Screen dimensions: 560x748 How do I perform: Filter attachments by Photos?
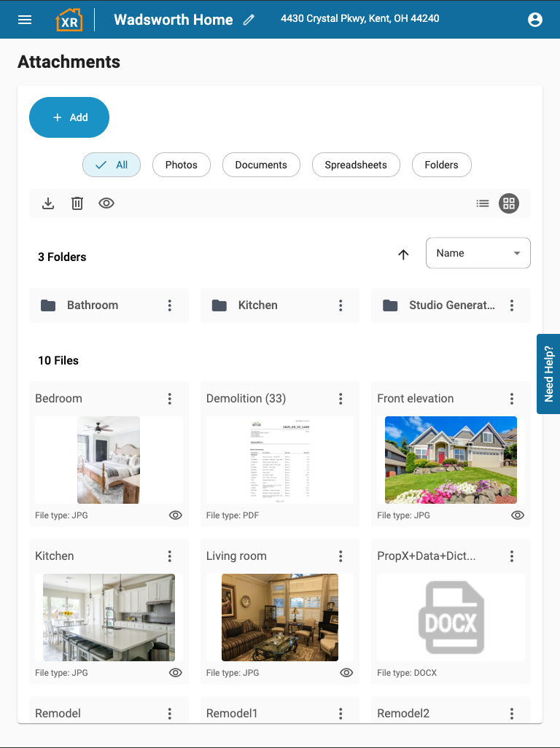pyautogui.click(x=182, y=165)
